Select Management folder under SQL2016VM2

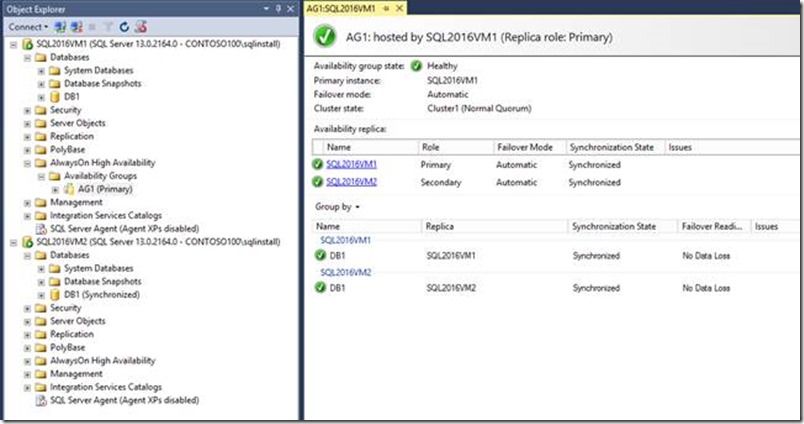(76, 374)
